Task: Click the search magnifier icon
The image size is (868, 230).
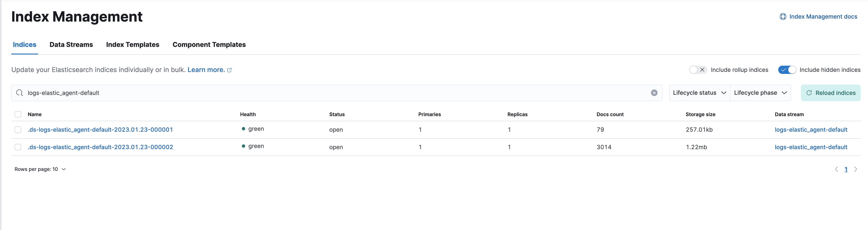Action: click(19, 93)
